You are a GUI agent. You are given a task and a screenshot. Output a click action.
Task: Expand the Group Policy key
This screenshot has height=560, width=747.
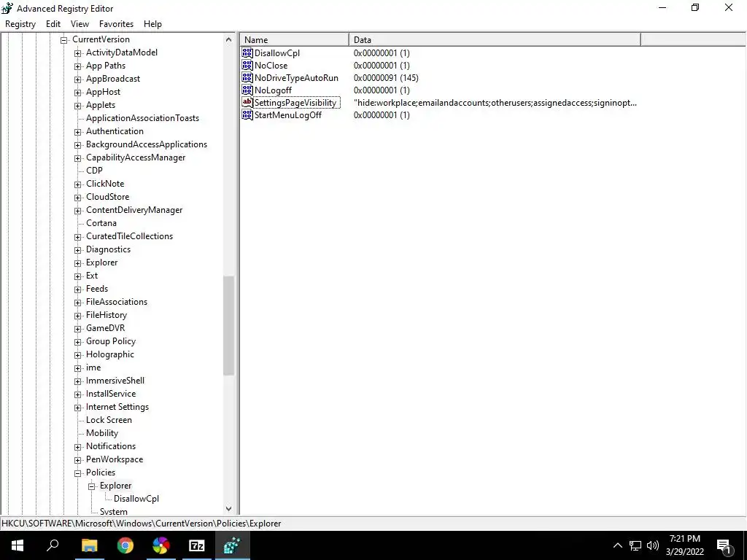pos(77,341)
